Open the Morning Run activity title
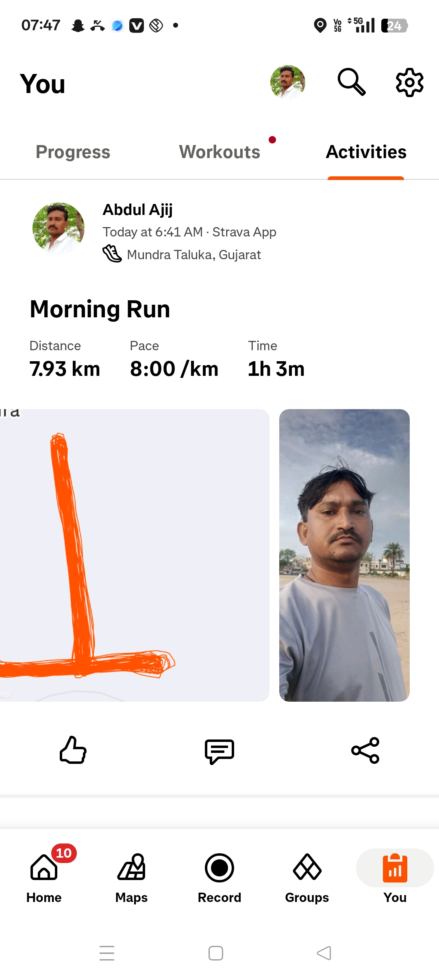Image resolution: width=439 pixels, height=980 pixels. click(100, 309)
